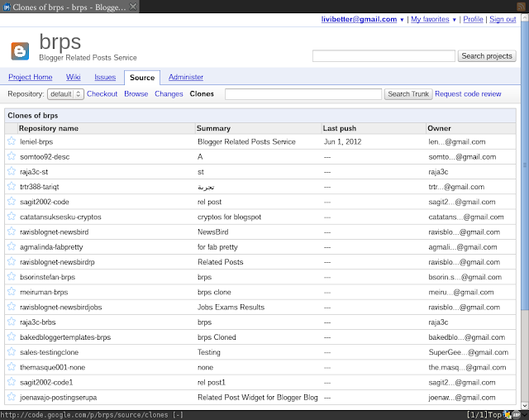Viewport: 529px width, 420px height.
Task: Click the browser tab favicon
Action: pos(7,7)
